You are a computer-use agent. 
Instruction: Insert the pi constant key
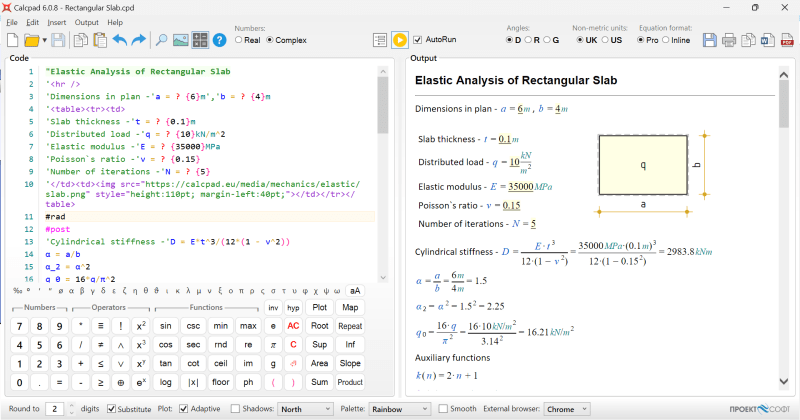273,345
